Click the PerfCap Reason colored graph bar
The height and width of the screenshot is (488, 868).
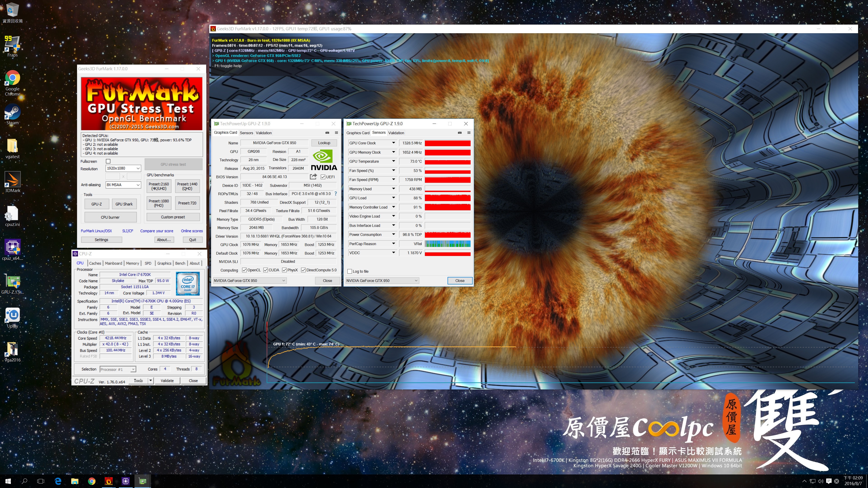[448, 244]
